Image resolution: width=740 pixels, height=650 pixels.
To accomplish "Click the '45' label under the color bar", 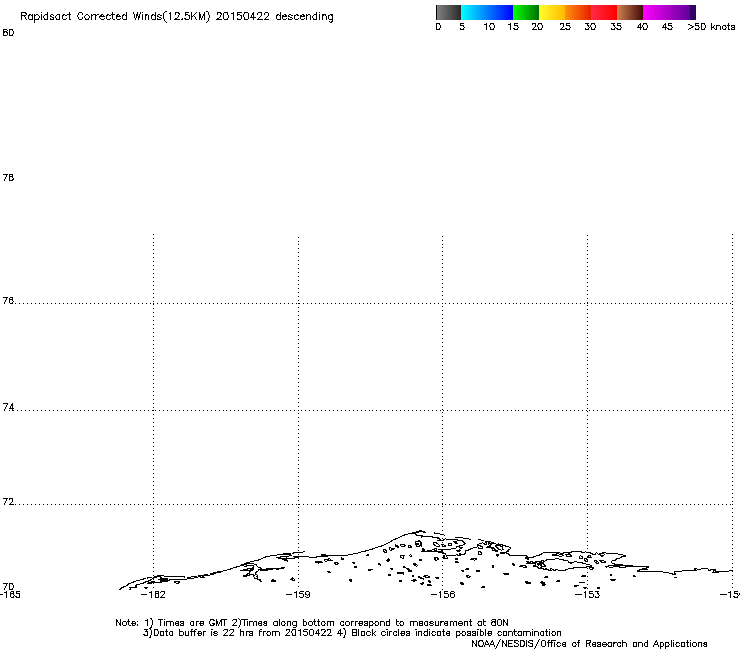I will 667,27.
